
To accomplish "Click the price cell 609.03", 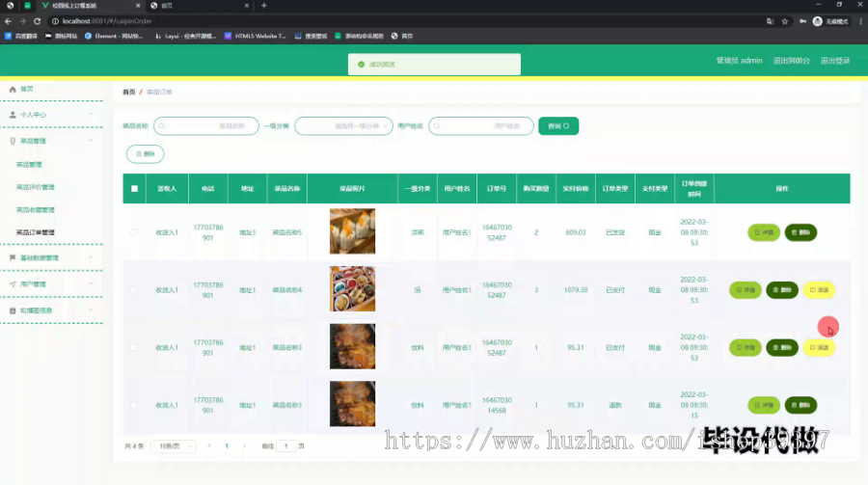I will pos(576,232).
